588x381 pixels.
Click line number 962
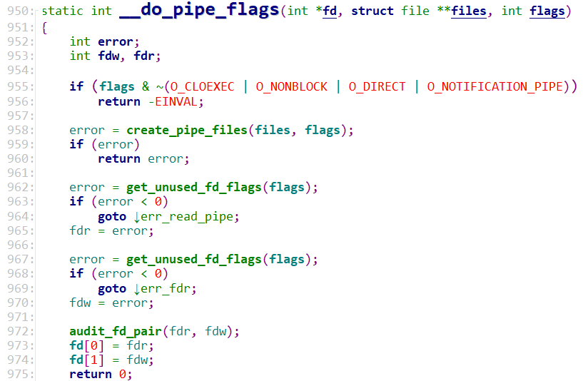pos(18,187)
